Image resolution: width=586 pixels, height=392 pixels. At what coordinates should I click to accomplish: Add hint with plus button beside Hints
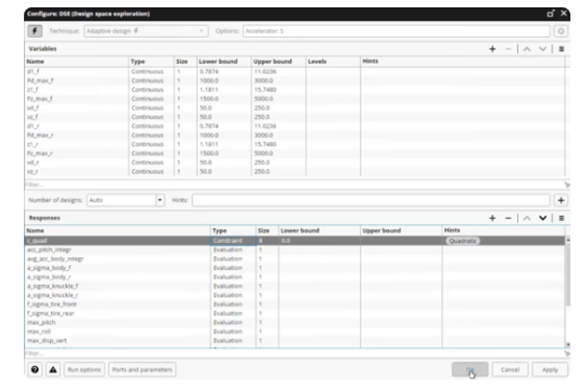coord(561,200)
